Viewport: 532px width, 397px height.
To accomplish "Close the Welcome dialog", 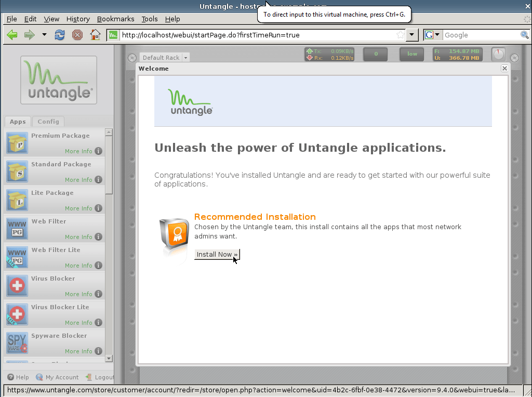I will click(x=504, y=69).
